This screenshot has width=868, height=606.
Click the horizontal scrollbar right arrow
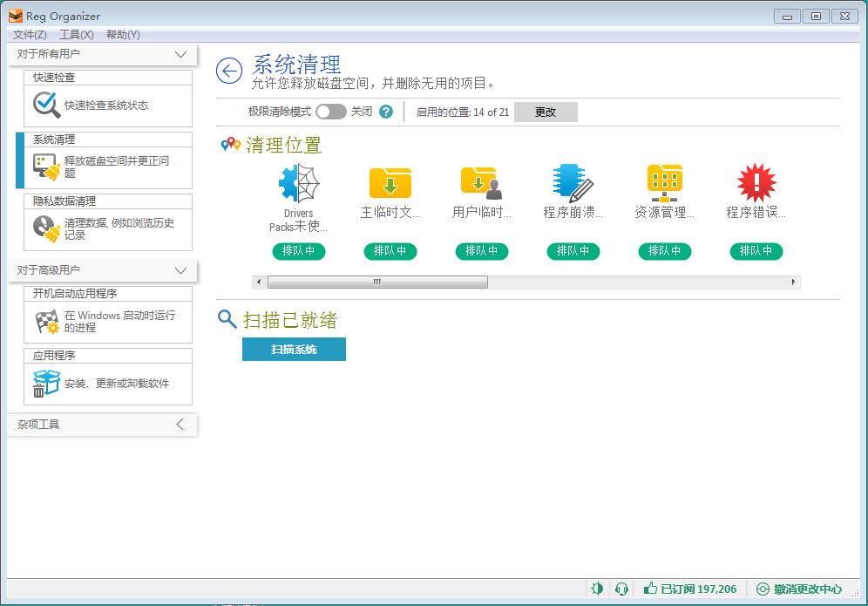point(793,283)
